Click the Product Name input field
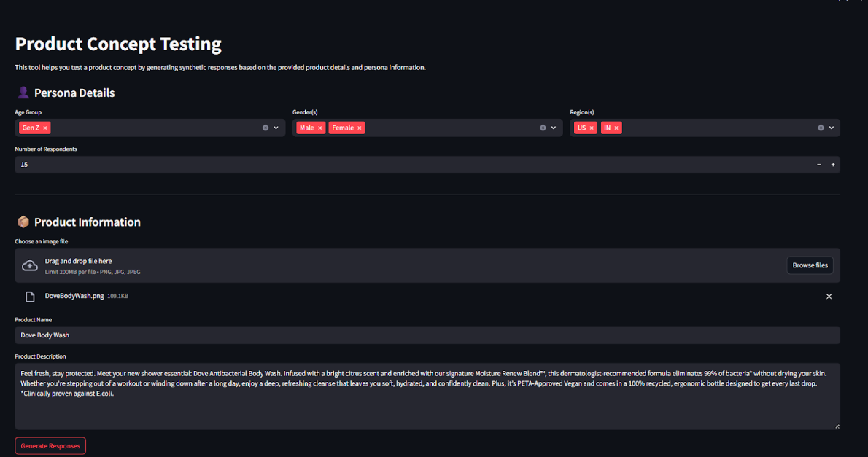 427,335
